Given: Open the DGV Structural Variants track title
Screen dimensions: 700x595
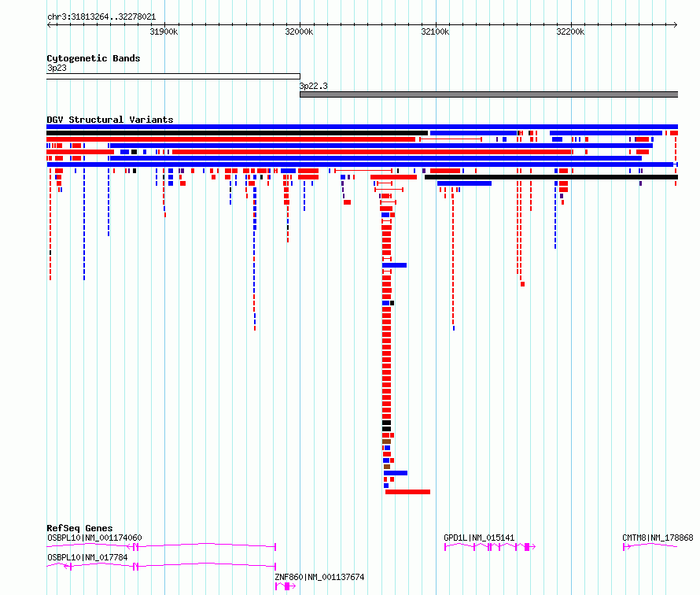Looking at the screenshot, I should 110,120.
